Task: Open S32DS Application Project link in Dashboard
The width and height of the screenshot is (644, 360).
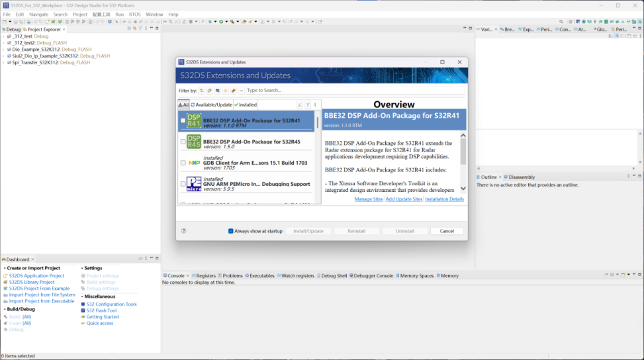Action: 36,276
